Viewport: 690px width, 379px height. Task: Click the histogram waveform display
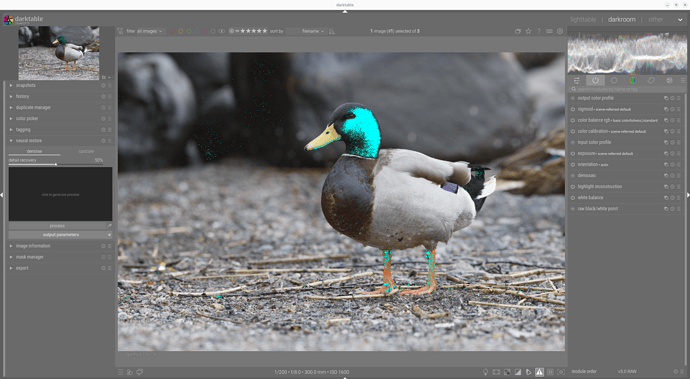pos(627,53)
